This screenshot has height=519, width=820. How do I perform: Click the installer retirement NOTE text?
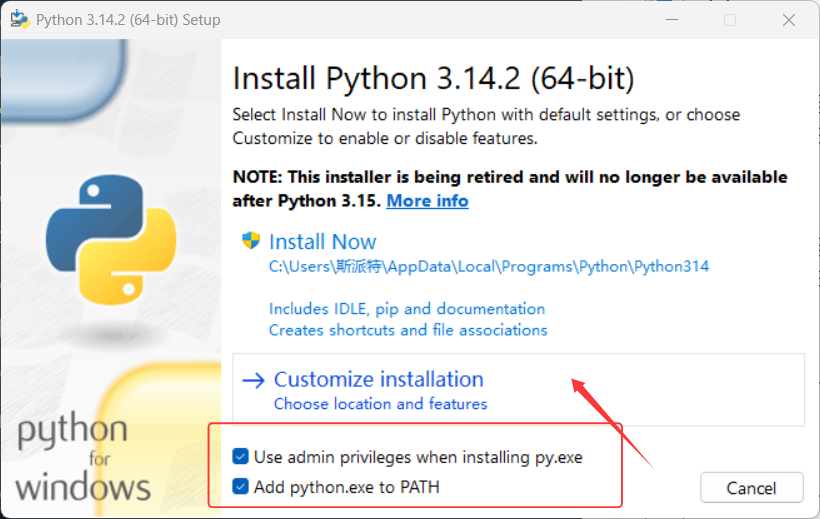tap(510, 189)
